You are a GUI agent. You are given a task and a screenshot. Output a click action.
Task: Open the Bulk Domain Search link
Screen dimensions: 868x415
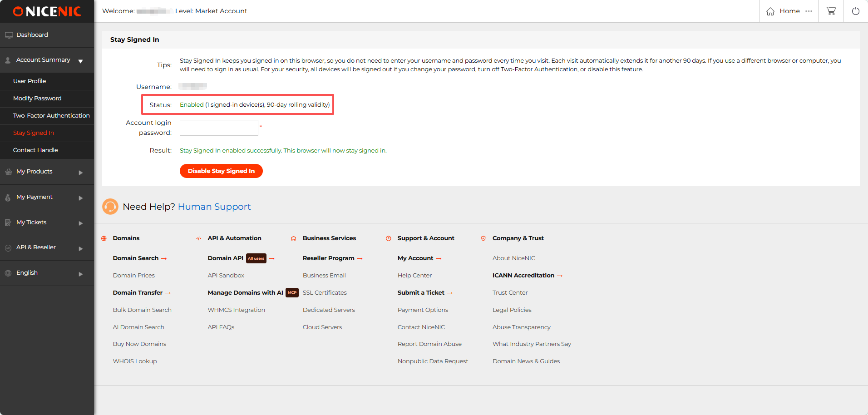tap(142, 310)
